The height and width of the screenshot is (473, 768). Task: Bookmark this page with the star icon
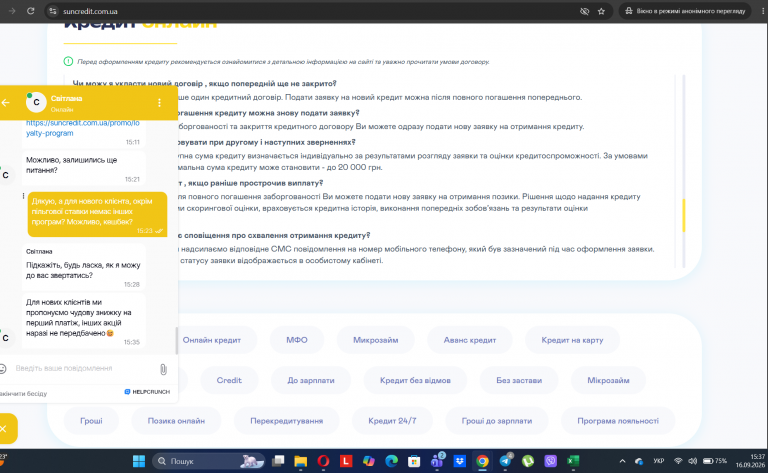coord(601,11)
